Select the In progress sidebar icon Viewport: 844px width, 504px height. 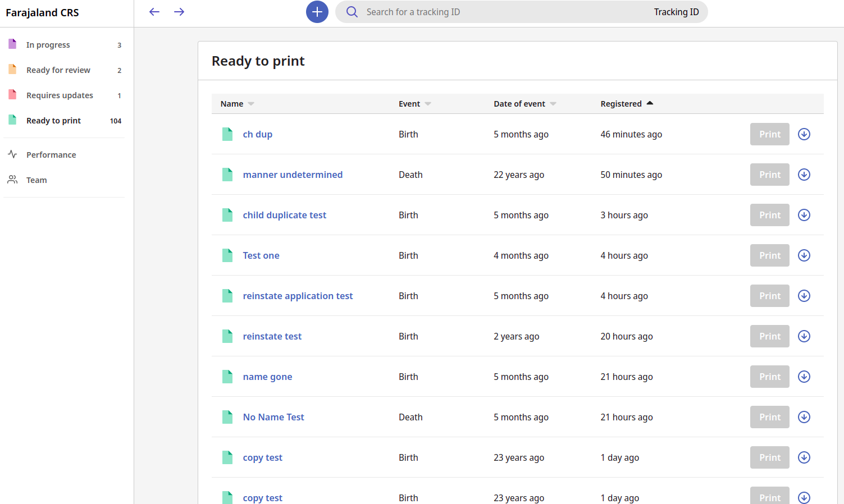coord(12,44)
